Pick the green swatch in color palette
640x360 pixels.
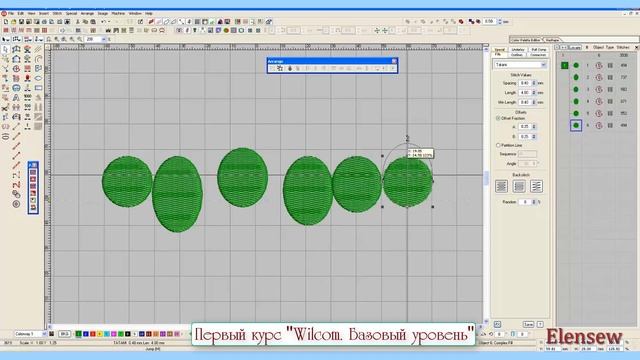pyautogui.click(x=78, y=334)
